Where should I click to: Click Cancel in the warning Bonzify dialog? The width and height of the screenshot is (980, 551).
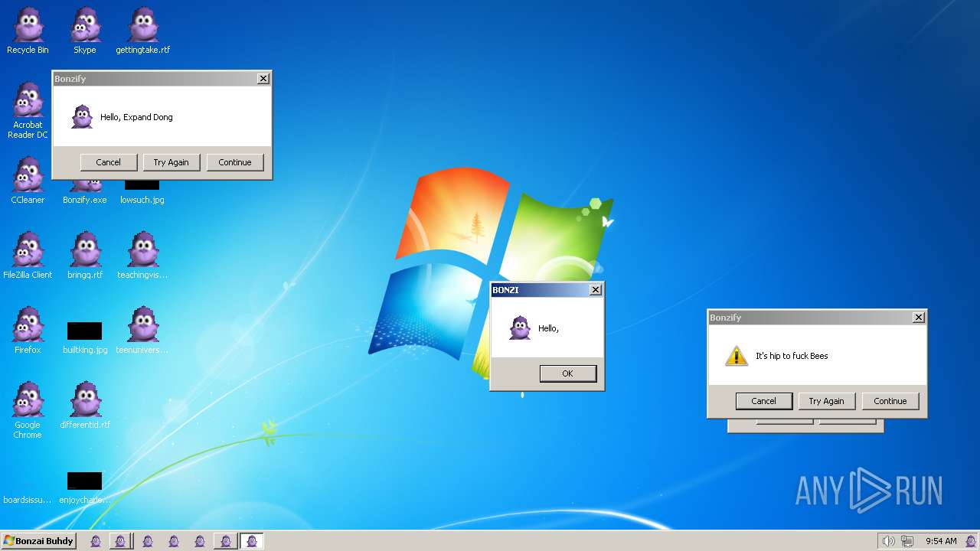coord(763,401)
